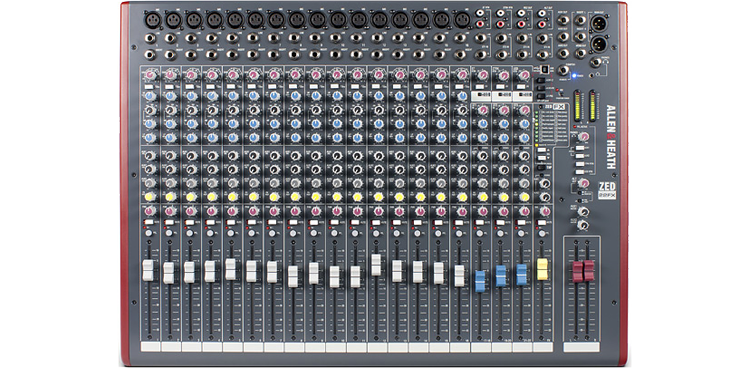Click channel 10's yellow FX send knob

point(337,197)
